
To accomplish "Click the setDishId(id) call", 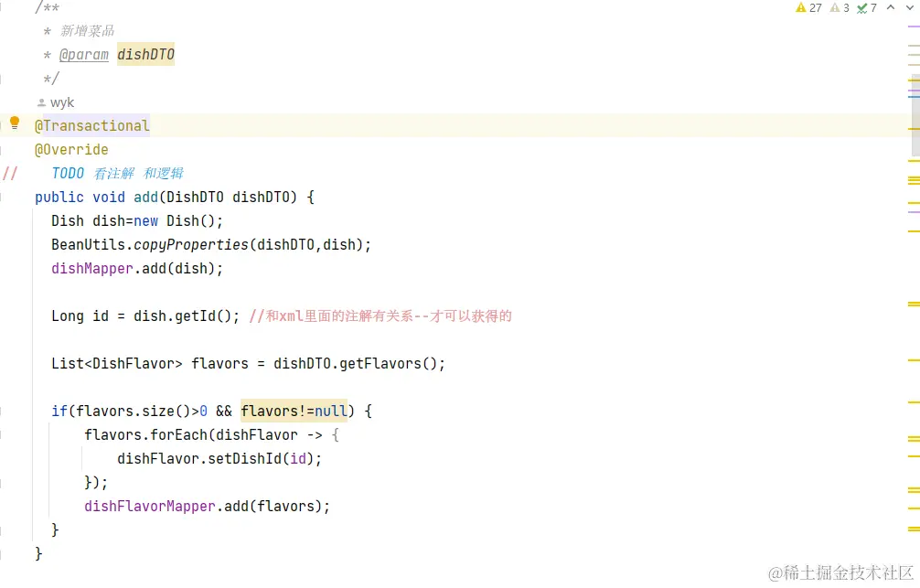I will click(262, 458).
